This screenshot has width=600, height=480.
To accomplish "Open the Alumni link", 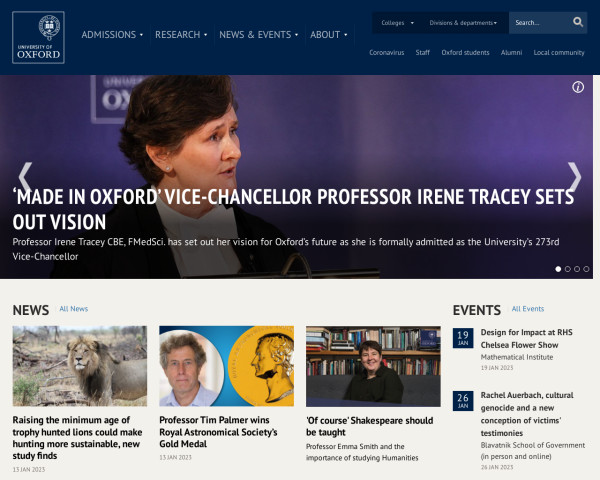I will tap(511, 52).
